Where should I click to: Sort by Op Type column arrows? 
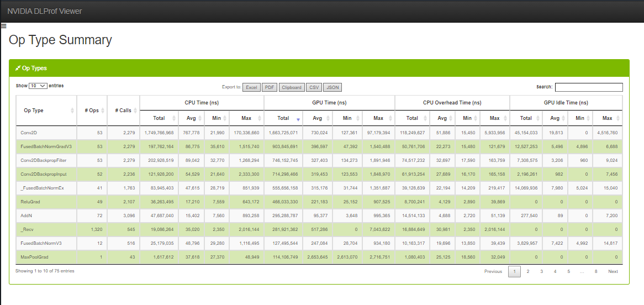tap(72, 111)
